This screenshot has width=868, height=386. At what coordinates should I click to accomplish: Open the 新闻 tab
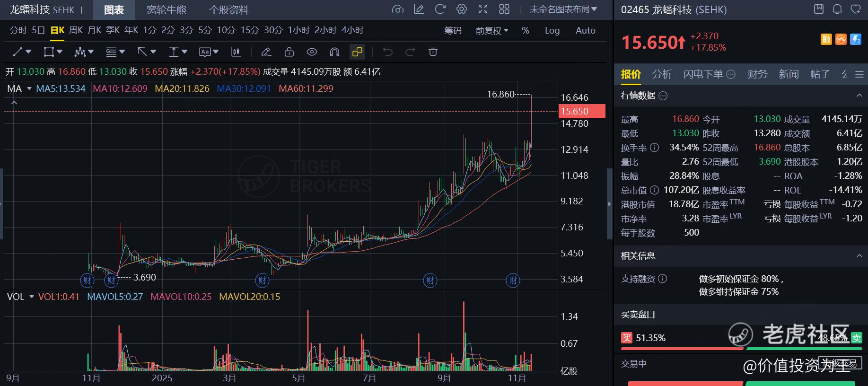789,74
